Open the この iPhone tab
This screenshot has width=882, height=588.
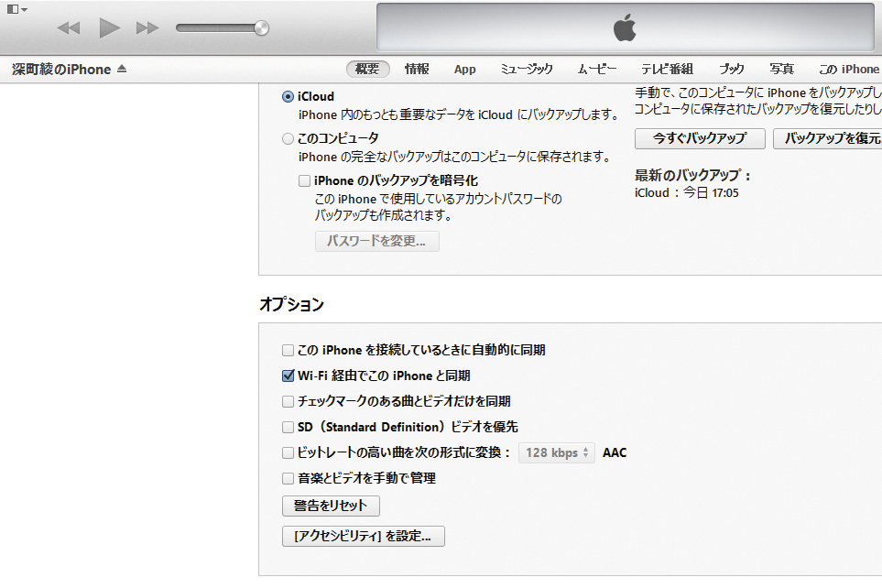pos(849,69)
